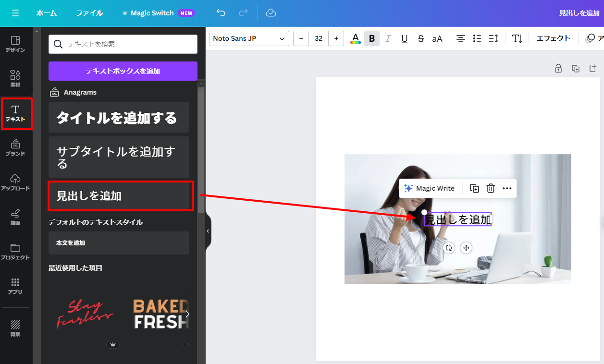Collapse the side panel with arrow handle
This screenshot has height=364, width=604.
coord(208,231)
